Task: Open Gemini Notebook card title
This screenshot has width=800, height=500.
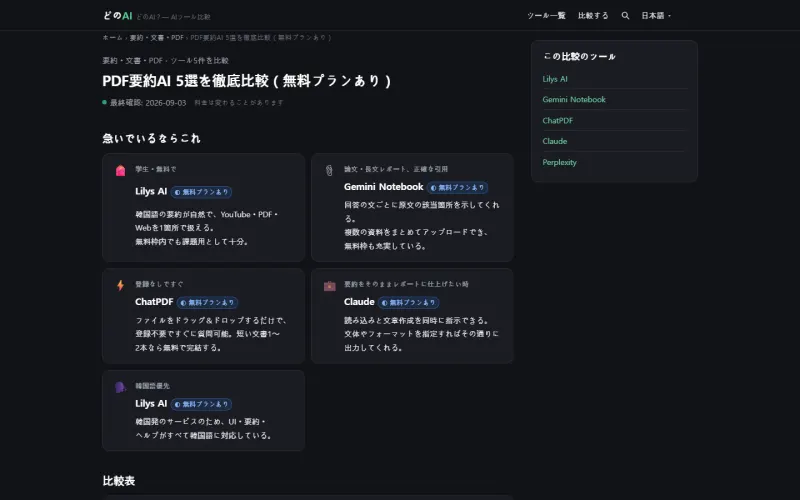Action: pos(384,187)
